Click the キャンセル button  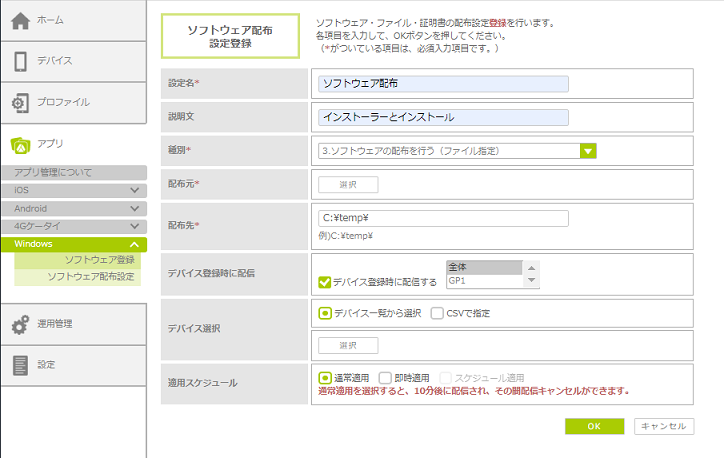(664, 426)
